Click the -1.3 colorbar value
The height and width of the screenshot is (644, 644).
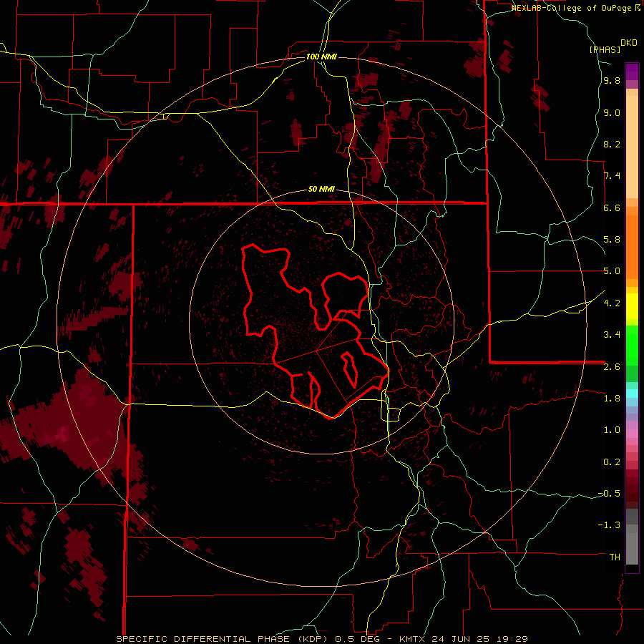(x=609, y=525)
